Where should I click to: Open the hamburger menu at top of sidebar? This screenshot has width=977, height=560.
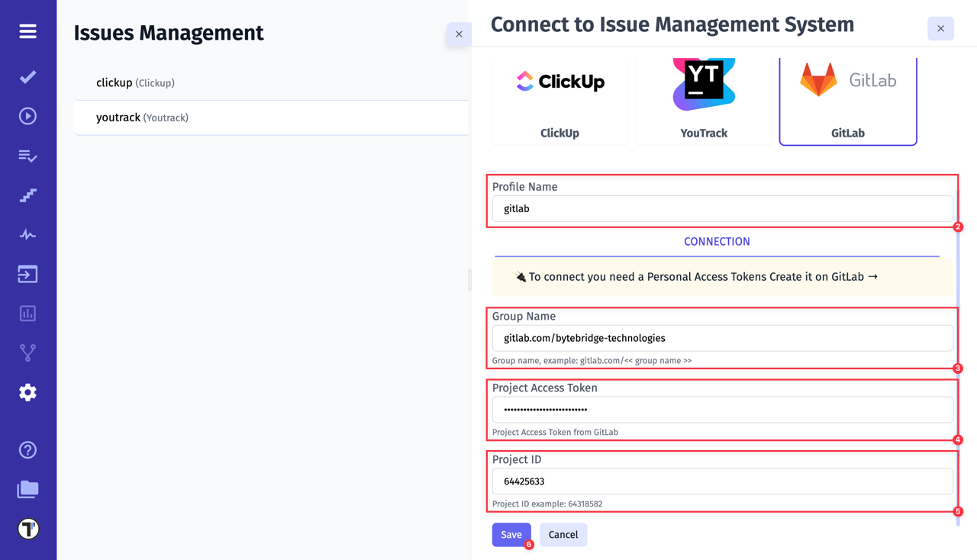27,31
